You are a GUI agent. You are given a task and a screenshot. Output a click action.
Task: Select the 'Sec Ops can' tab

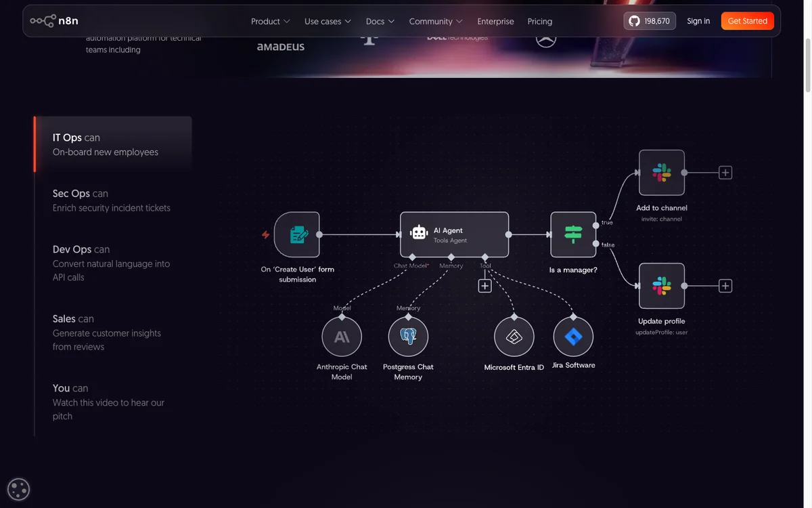pyautogui.click(x=113, y=200)
